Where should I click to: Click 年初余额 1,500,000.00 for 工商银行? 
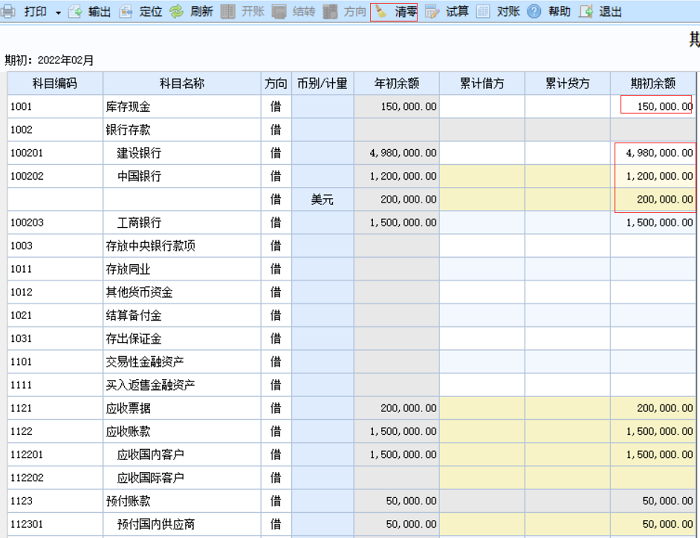pos(396,223)
